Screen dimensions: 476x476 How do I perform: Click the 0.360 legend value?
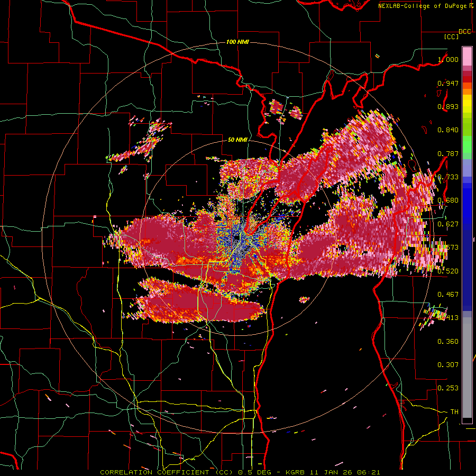click(x=448, y=341)
